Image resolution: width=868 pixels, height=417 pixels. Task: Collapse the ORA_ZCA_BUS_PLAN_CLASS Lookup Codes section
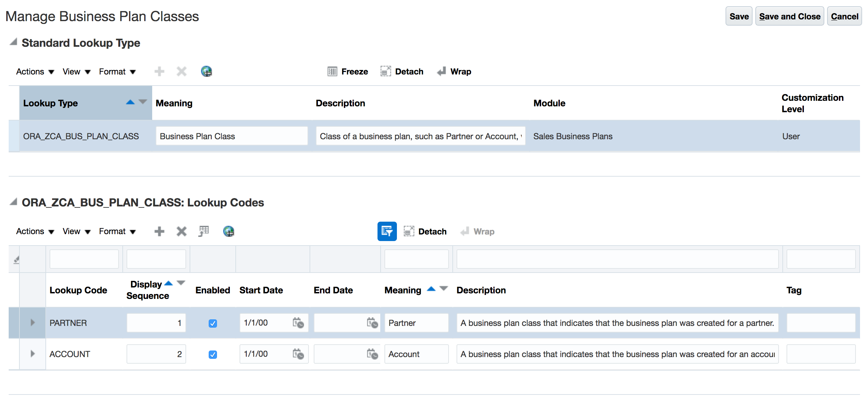click(14, 202)
